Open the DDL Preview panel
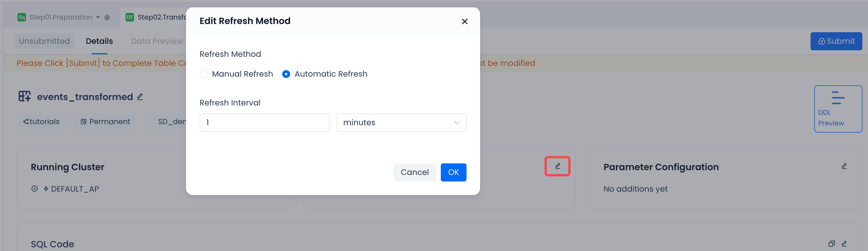 click(x=838, y=109)
